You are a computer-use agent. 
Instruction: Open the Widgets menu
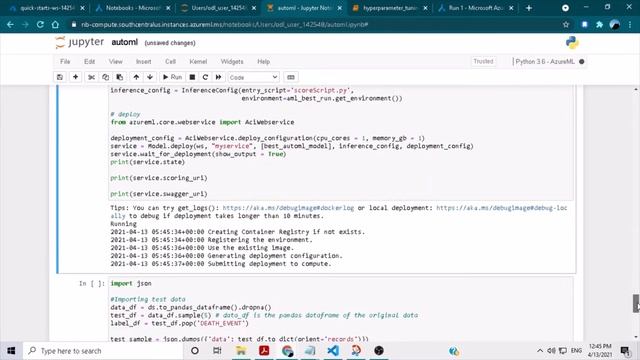pos(232,62)
